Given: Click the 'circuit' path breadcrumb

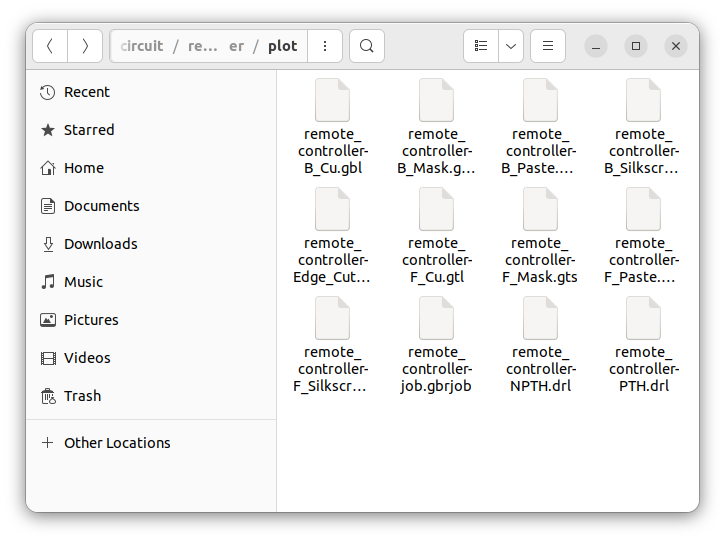Looking at the screenshot, I should (x=141, y=46).
